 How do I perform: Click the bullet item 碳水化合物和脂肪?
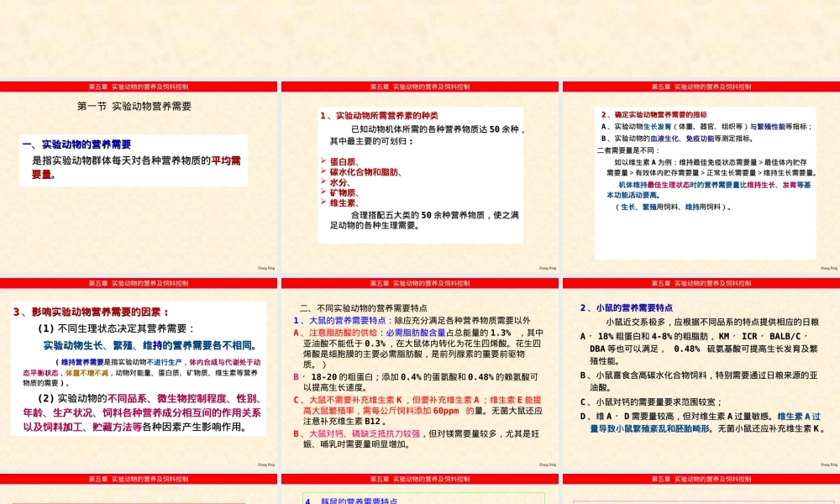pos(365,172)
